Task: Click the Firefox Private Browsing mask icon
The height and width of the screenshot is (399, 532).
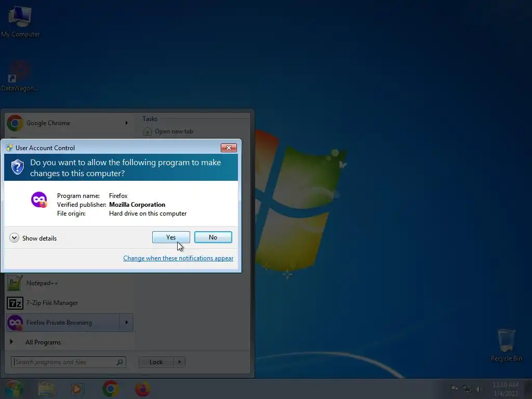Action: coord(15,322)
